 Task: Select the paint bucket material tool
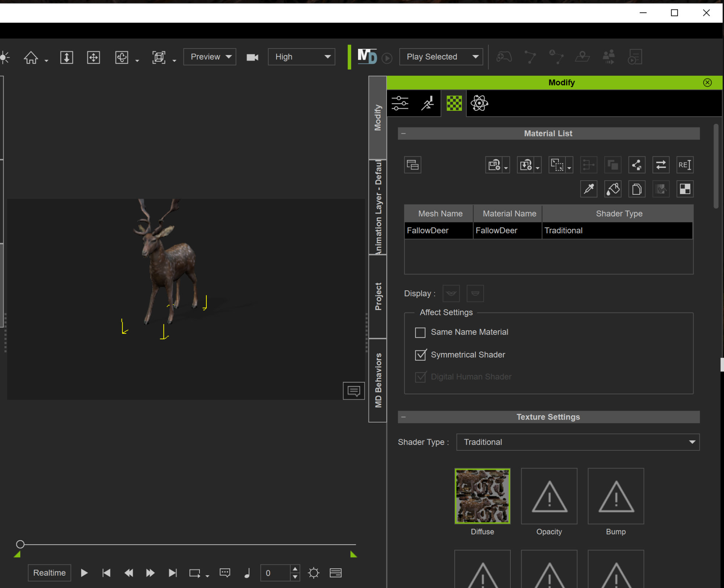[613, 189]
